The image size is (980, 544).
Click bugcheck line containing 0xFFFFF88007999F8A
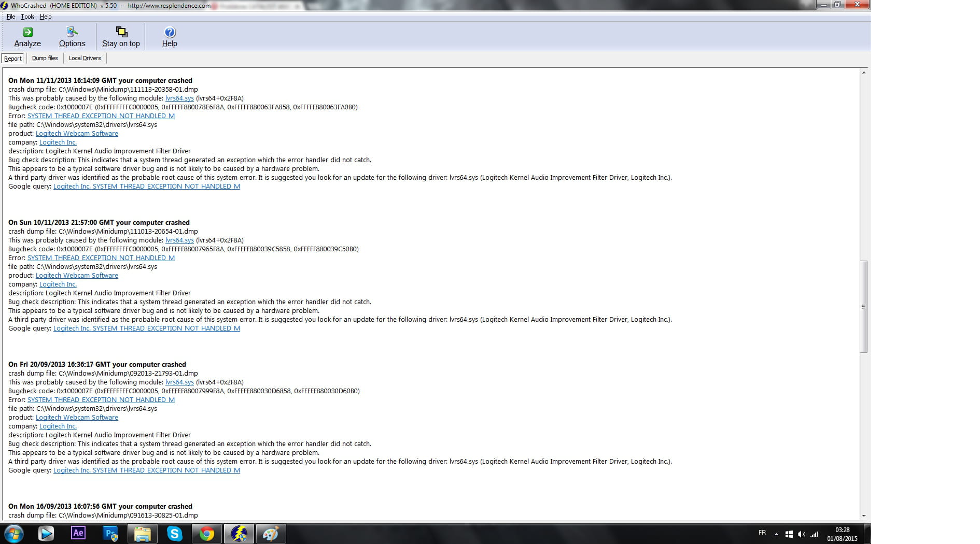184,391
